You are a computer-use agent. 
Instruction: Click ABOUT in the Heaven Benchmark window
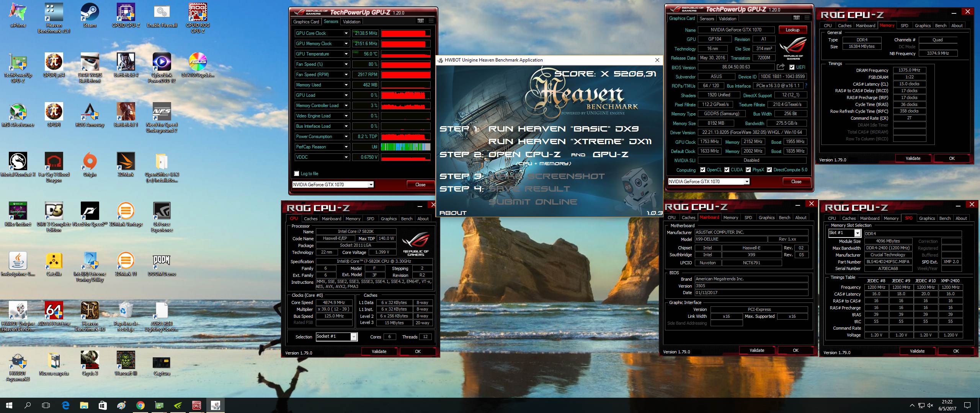(x=453, y=213)
